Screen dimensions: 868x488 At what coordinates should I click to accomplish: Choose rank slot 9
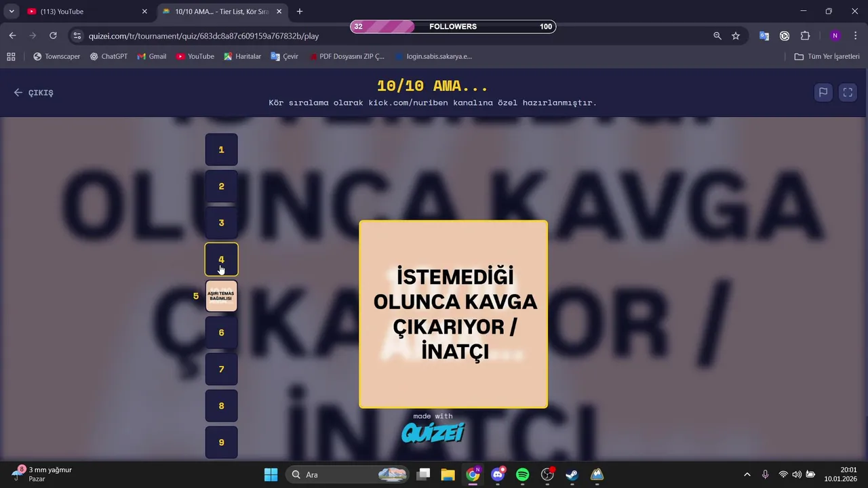point(221,442)
